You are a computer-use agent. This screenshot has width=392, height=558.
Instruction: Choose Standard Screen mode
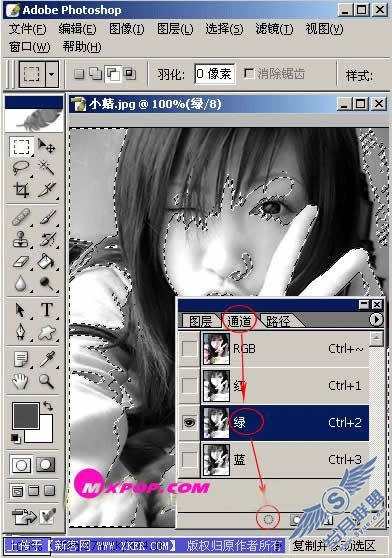17,491
